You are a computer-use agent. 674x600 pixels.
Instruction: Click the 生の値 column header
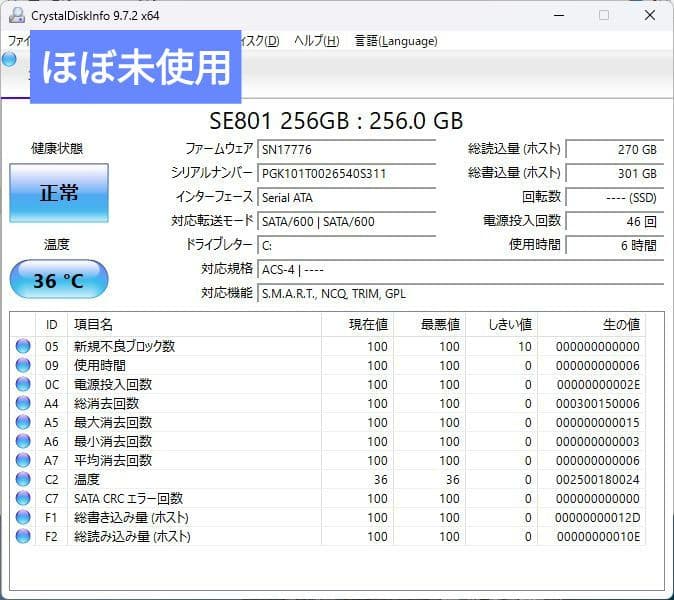coord(591,324)
